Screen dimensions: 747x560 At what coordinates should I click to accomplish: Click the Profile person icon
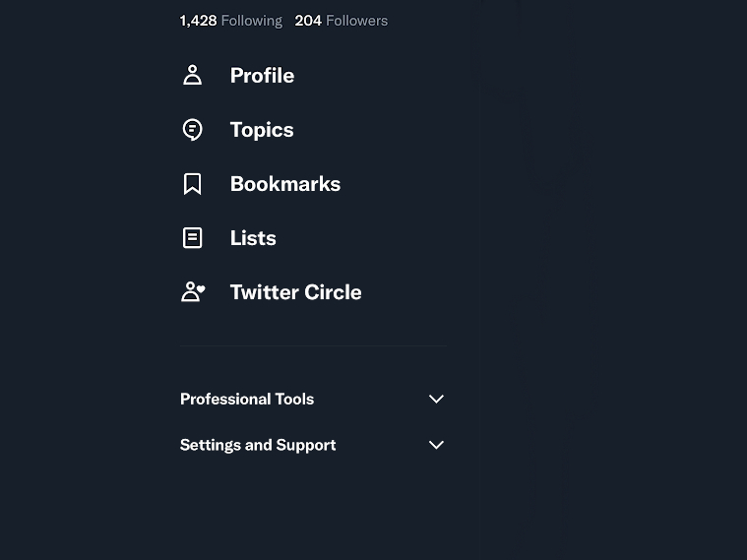(x=193, y=76)
